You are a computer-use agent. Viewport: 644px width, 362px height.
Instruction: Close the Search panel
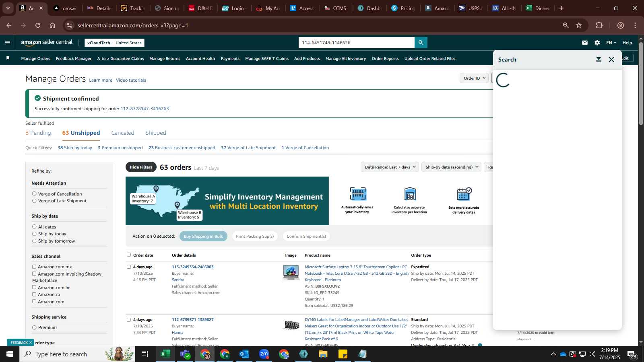pos(611,60)
